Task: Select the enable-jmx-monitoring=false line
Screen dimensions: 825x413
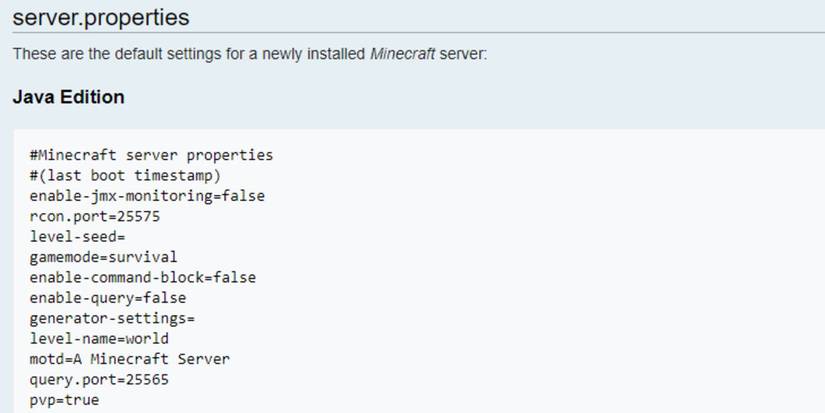Action: (x=147, y=196)
